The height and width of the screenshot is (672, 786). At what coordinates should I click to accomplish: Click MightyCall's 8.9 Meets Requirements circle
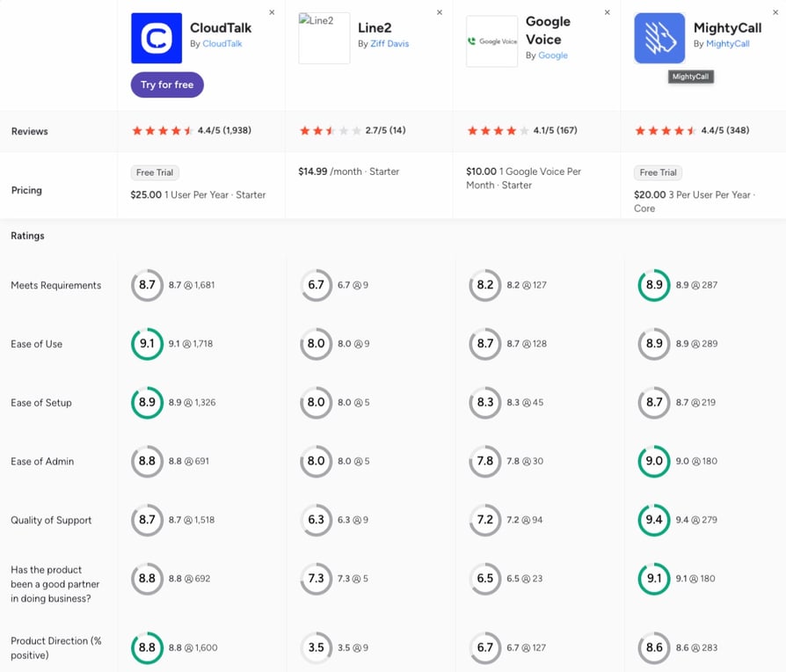click(x=654, y=285)
